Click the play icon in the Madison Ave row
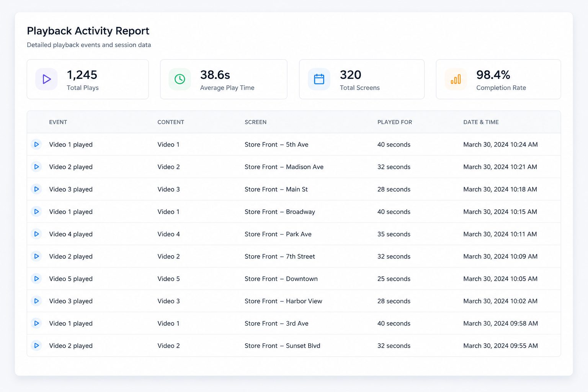 (x=36, y=167)
